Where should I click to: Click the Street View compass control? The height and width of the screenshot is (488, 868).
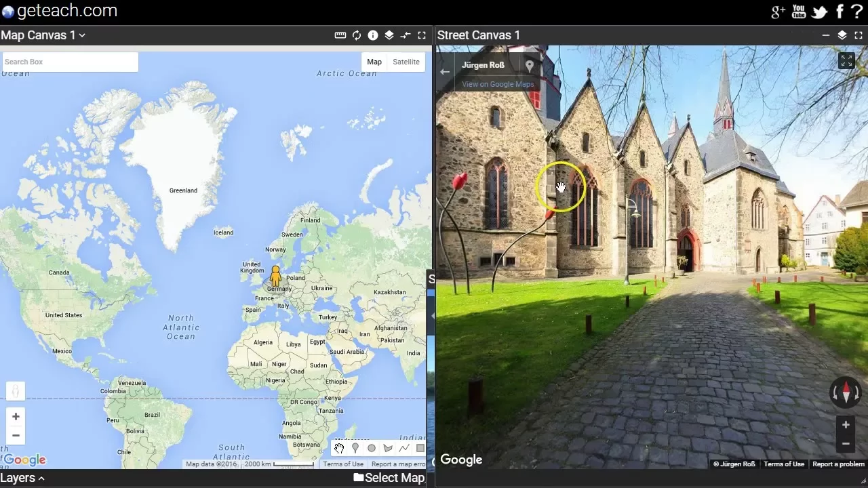pos(846,392)
